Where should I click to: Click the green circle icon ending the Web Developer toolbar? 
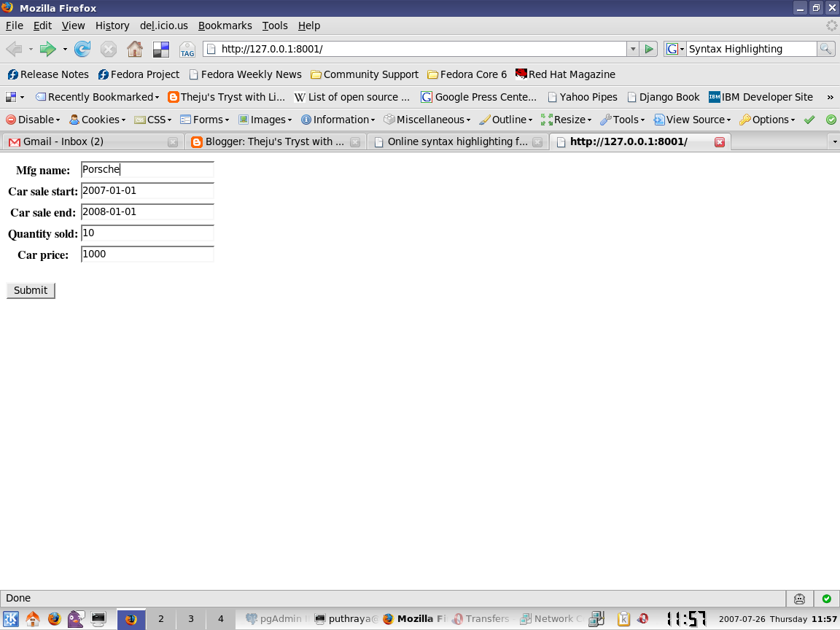coord(831,120)
